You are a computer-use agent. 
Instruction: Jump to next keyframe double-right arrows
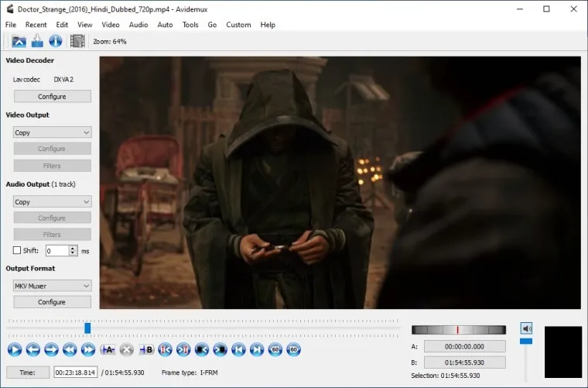[88, 350]
